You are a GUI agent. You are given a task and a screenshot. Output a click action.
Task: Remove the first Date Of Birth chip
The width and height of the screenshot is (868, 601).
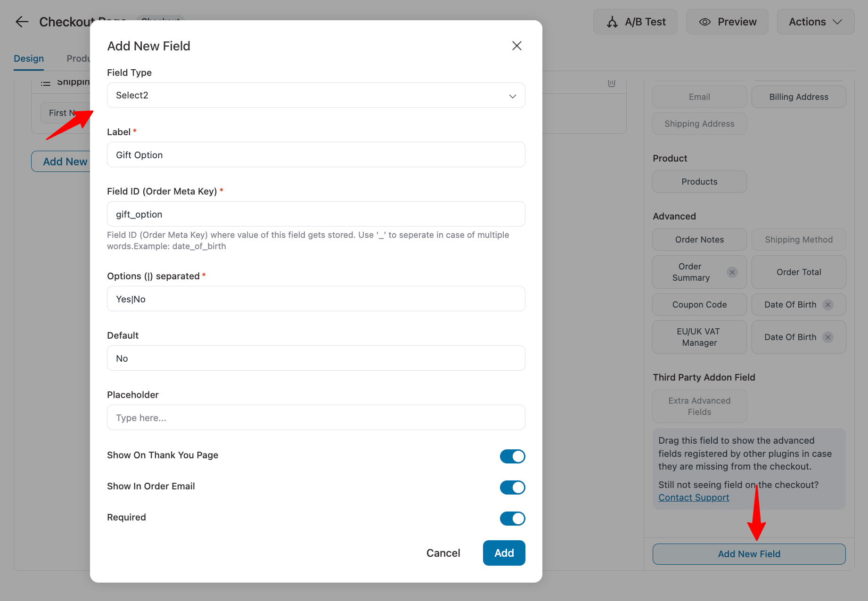[x=828, y=305]
